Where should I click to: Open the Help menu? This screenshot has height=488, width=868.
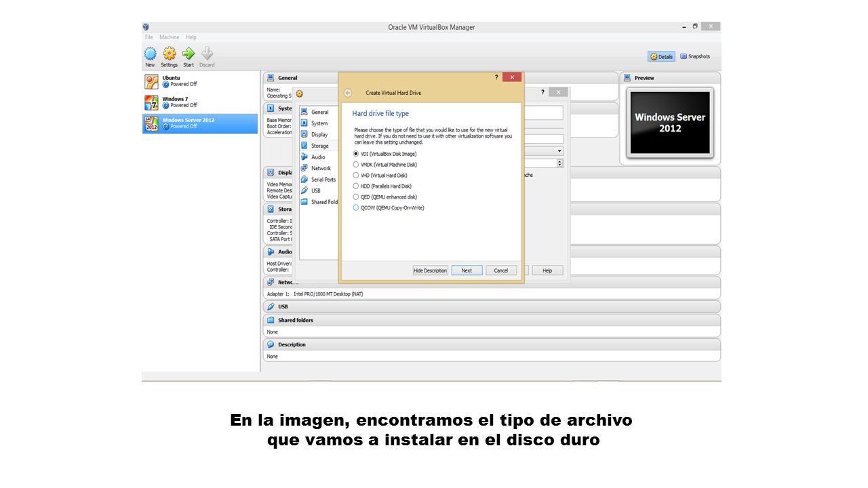[x=191, y=37]
